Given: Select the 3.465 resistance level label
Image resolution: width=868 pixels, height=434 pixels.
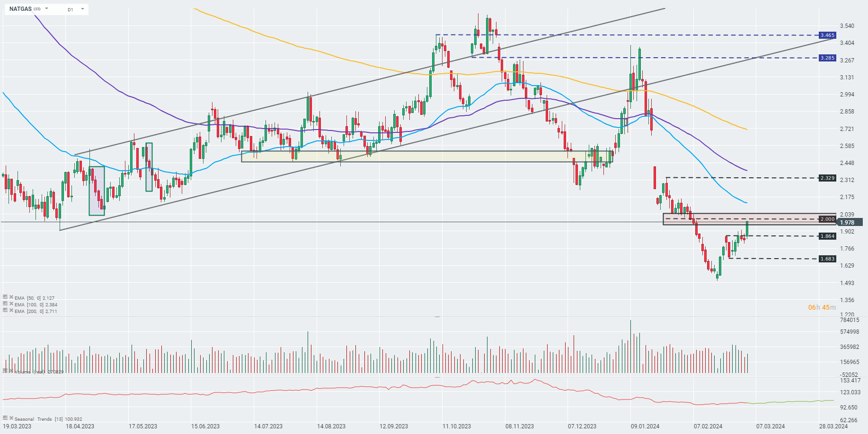Looking at the screenshot, I should (827, 35).
